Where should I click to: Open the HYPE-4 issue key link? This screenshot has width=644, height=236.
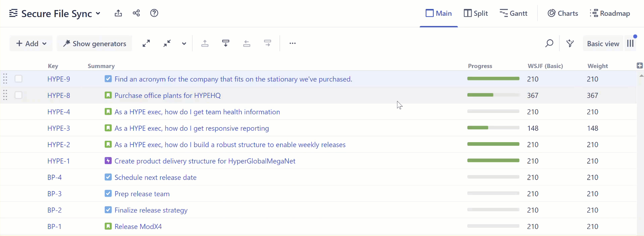tap(59, 112)
